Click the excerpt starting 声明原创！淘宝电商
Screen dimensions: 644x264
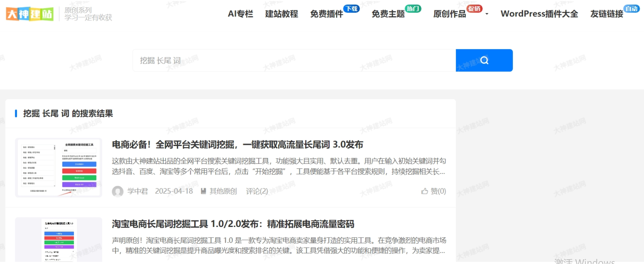click(279, 245)
